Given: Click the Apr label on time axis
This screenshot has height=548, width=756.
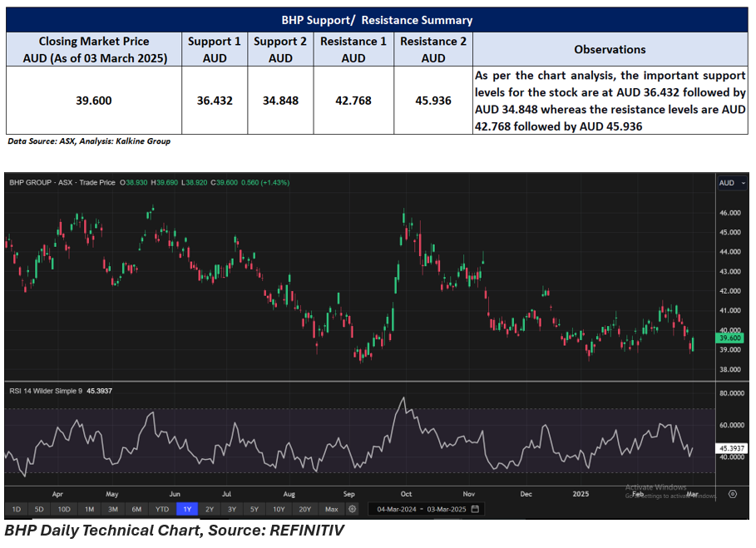Looking at the screenshot, I should 57,494.
